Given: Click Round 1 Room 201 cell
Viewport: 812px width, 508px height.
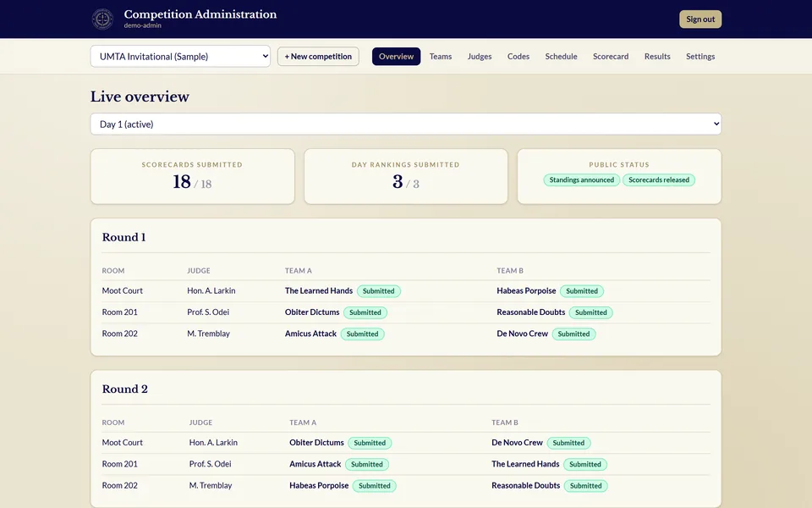Looking at the screenshot, I should pyautogui.click(x=119, y=312).
